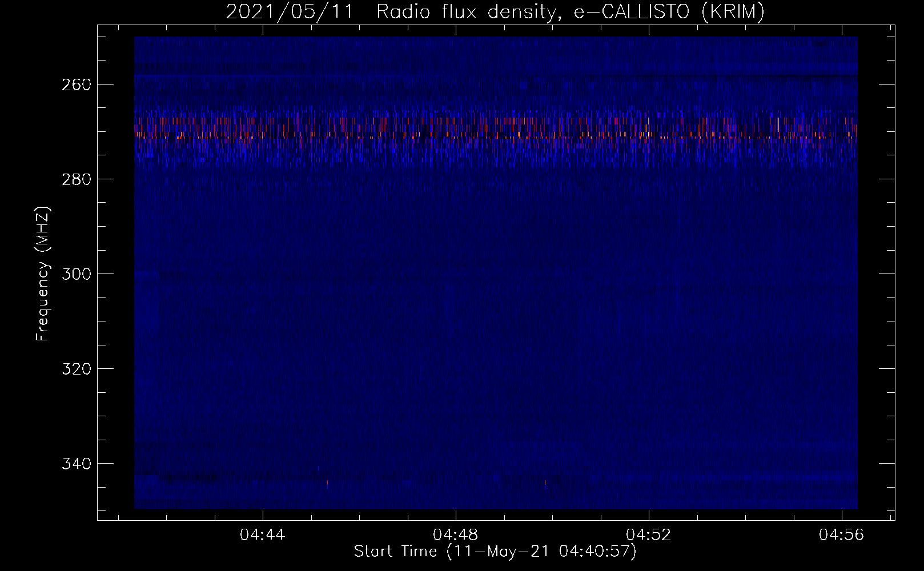924x571 pixels.
Task: Click the 340 frequency tick label
Action: click(76, 464)
